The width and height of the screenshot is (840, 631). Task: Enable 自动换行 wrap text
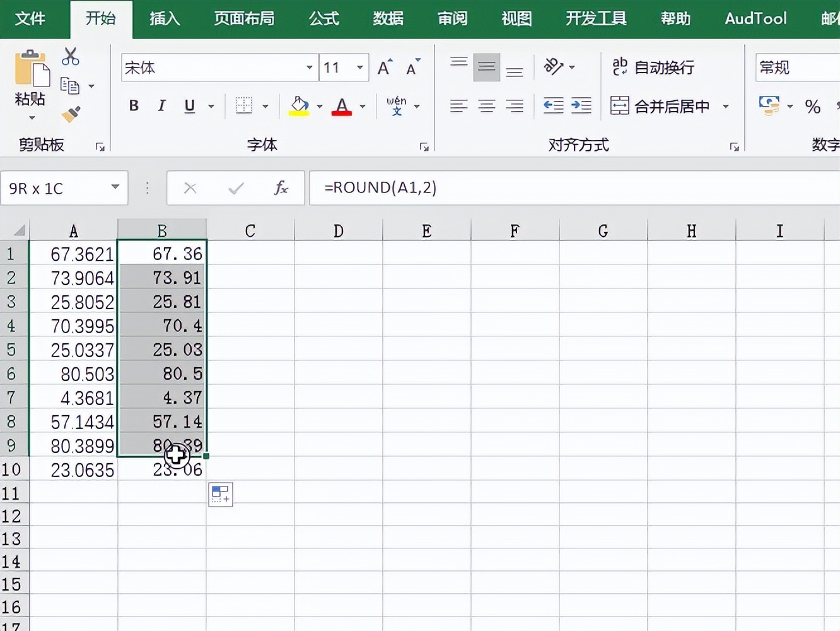point(654,68)
